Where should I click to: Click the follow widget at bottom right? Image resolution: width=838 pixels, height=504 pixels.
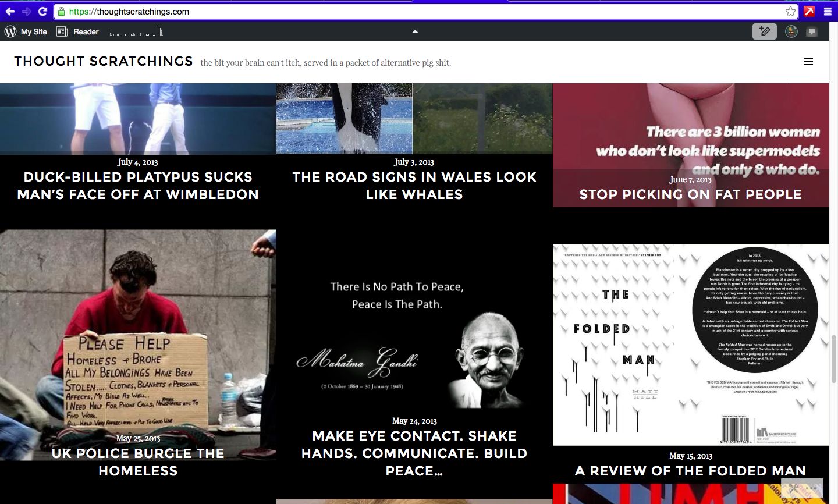(x=802, y=488)
